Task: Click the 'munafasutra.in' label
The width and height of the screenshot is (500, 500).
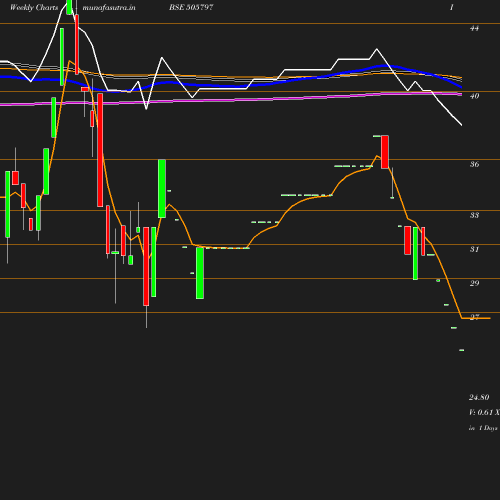Action: click(x=109, y=7)
